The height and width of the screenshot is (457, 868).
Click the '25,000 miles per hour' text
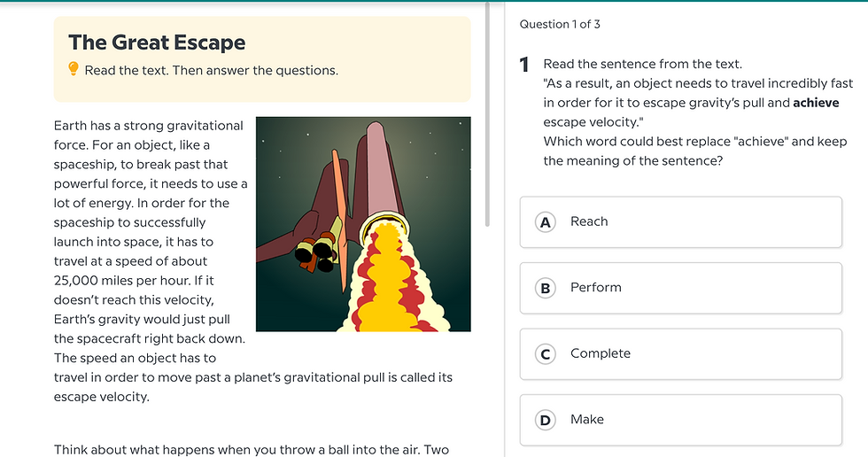[x=121, y=281]
